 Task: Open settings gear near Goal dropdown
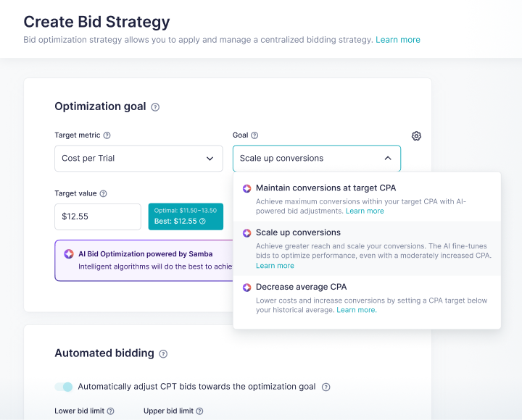coord(416,136)
